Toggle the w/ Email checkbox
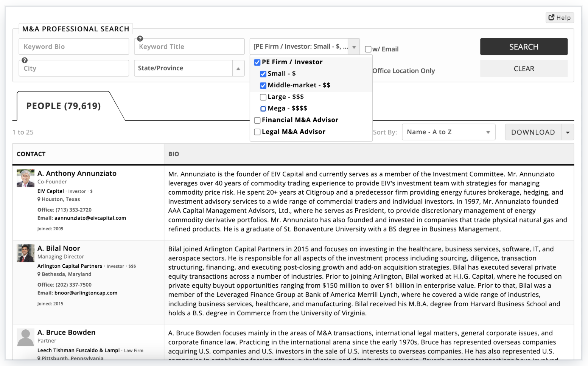Image resolution: width=588 pixels, height=366 pixels. [x=368, y=49]
